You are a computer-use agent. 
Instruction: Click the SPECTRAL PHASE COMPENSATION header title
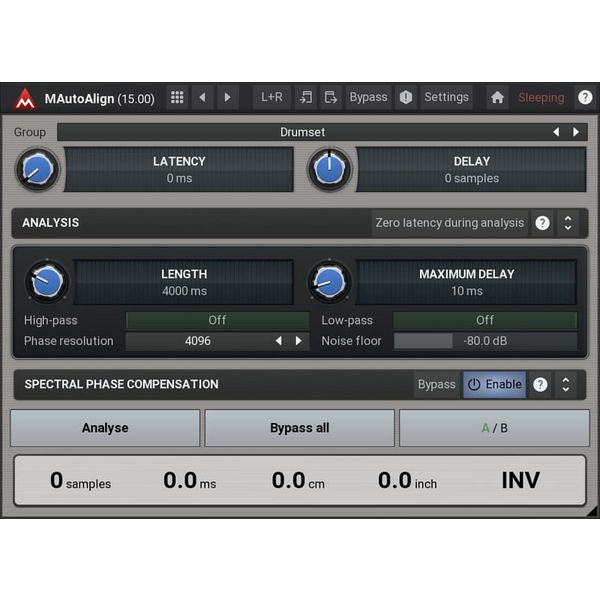121,384
